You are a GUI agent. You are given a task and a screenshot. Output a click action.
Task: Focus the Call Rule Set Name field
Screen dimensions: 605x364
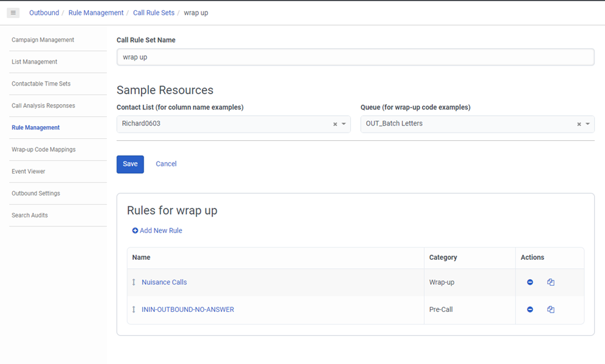point(355,57)
